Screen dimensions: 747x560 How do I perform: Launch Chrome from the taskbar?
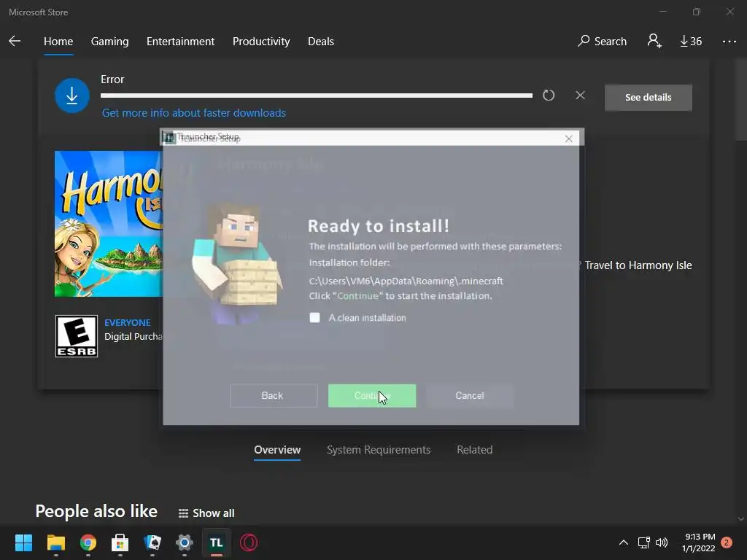(88, 542)
